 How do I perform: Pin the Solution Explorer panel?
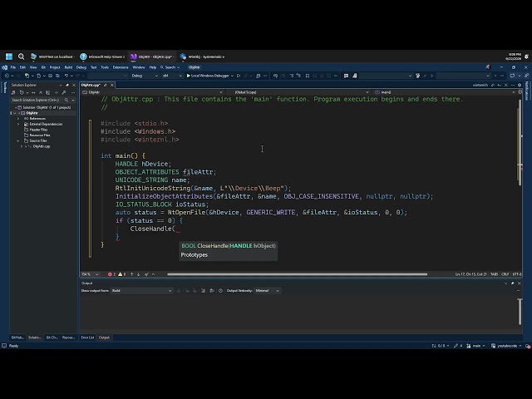(67, 85)
